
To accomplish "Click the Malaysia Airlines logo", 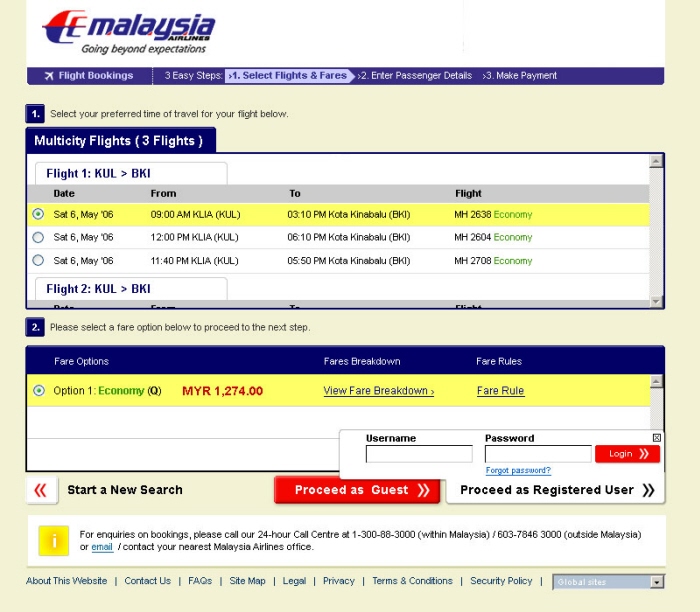I will click(x=129, y=33).
